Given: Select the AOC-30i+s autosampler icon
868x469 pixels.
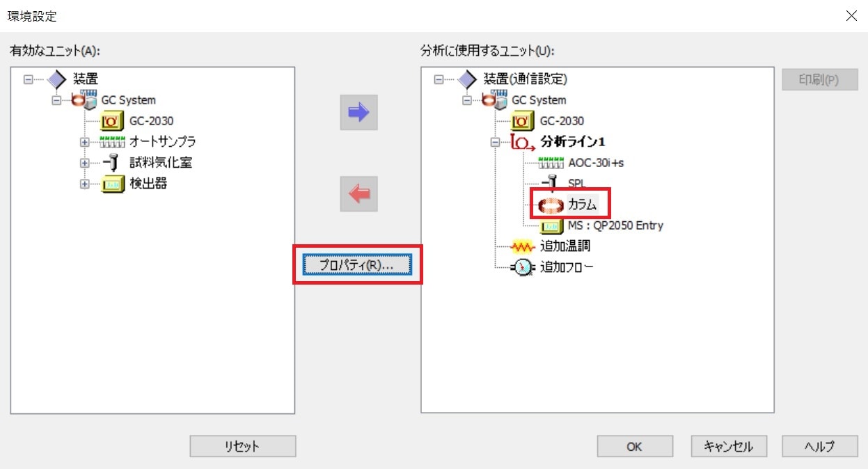Looking at the screenshot, I should pyautogui.click(x=551, y=163).
